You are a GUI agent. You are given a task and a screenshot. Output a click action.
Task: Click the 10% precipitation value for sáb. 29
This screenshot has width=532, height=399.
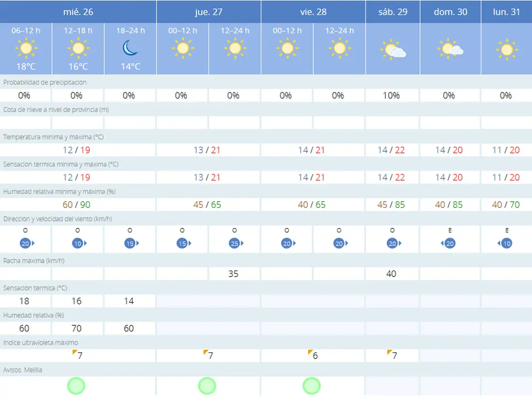pyautogui.click(x=391, y=96)
